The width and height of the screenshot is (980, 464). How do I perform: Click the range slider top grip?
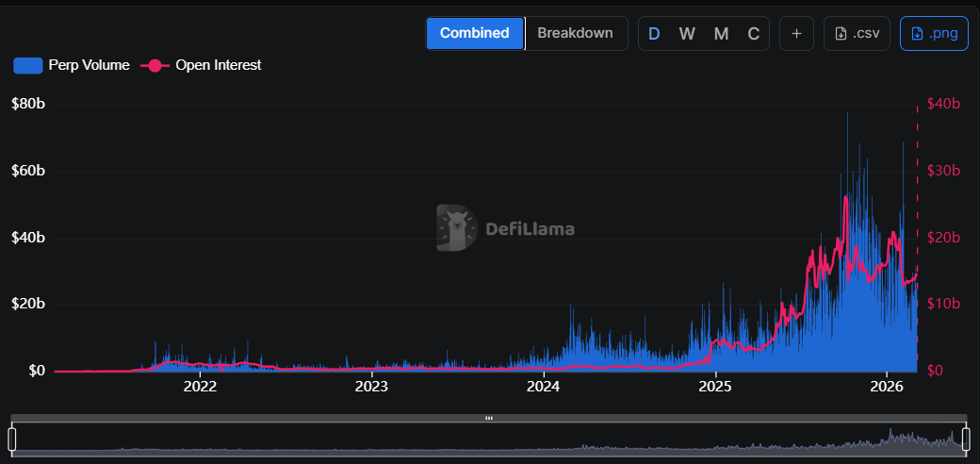[x=489, y=418]
